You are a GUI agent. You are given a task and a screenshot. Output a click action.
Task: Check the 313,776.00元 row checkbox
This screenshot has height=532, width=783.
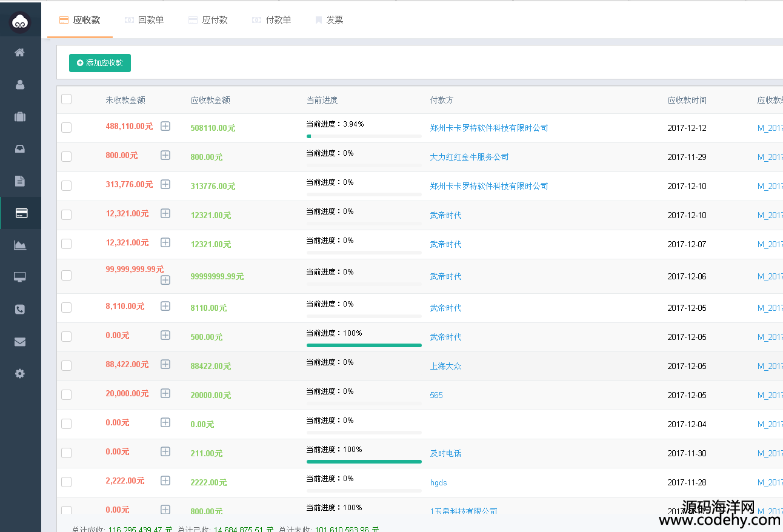67,185
